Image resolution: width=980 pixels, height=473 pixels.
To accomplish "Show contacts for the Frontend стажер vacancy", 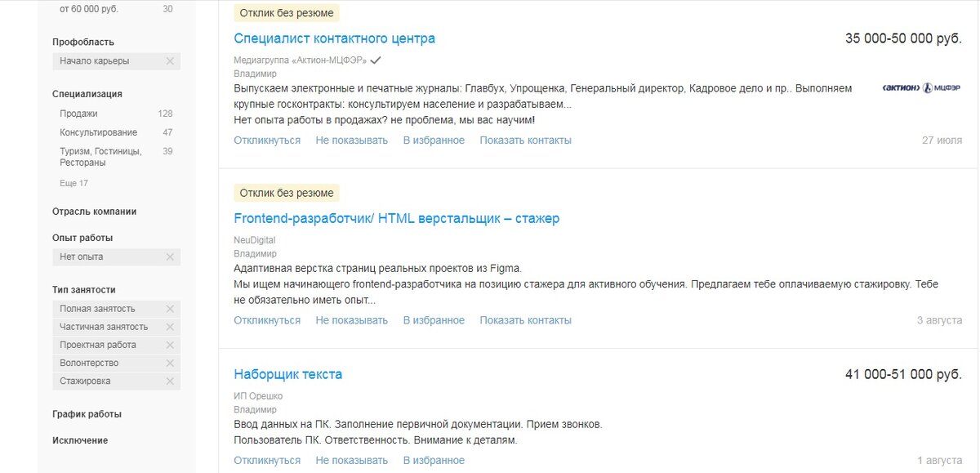I will (x=527, y=319).
